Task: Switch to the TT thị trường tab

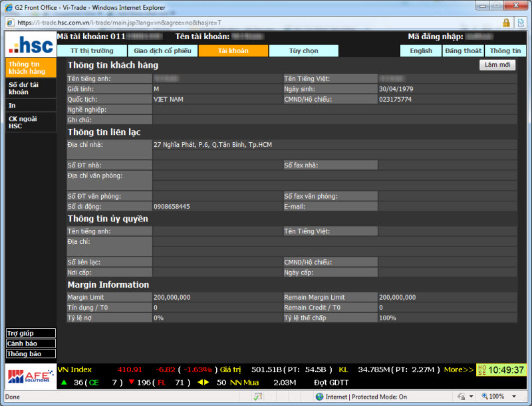Action: 92,51
